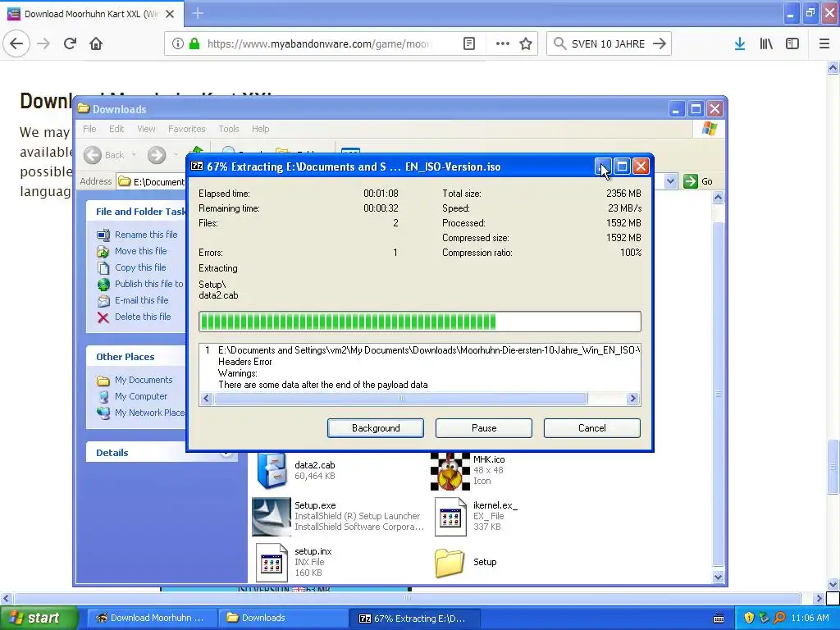Open Favorites menu in Downloads window
The width and height of the screenshot is (840, 630).
[186, 129]
